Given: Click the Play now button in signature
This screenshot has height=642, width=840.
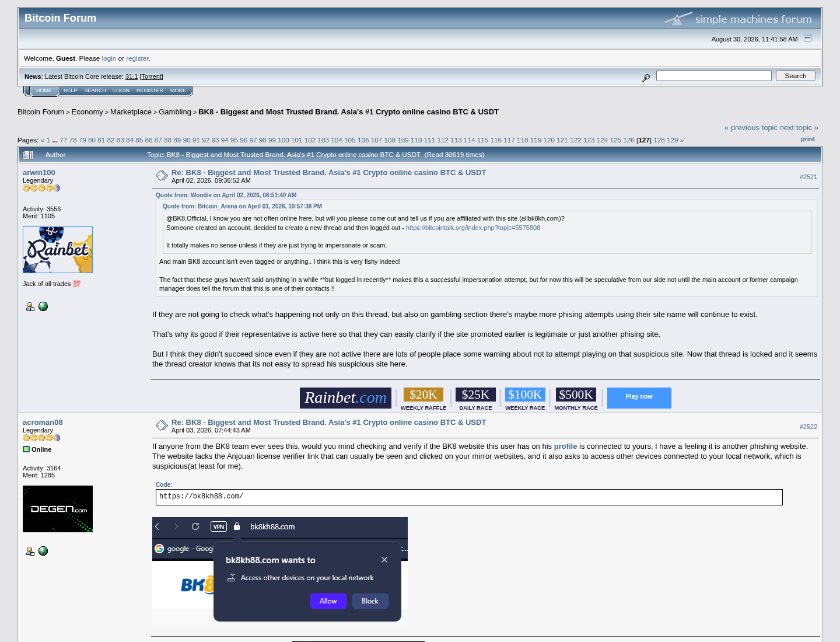Looking at the screenshot, I should tap(639, 398).
